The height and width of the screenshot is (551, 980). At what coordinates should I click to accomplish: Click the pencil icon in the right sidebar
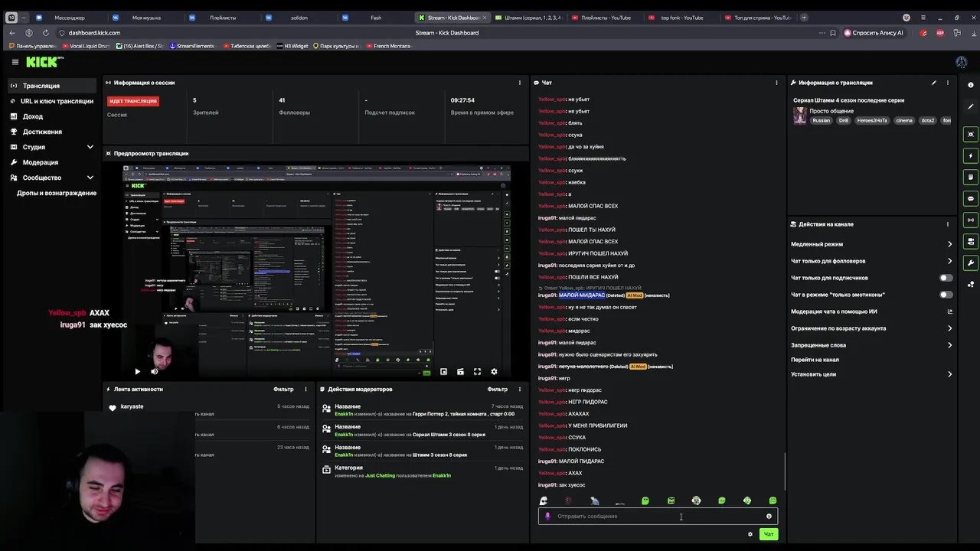(971, 106)
